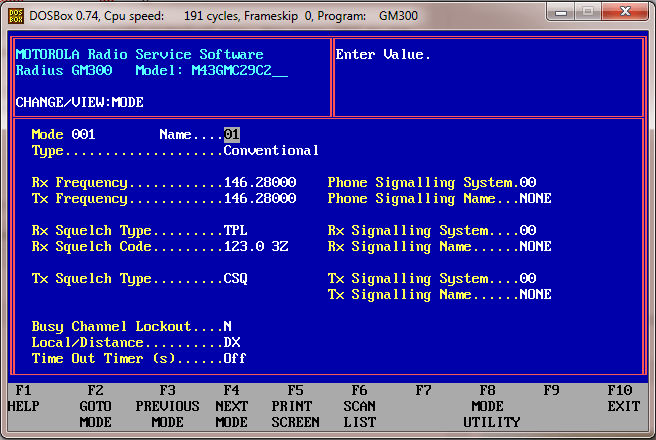Click the Rx Signalling System label

coord(408,231)
